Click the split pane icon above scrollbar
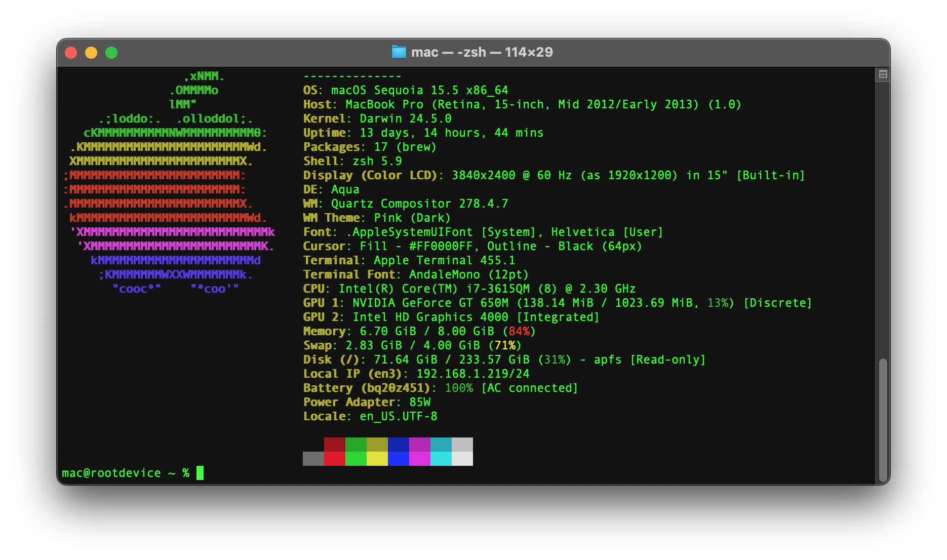The width and height of the screenshot is (947, 560). pos(883,74)
